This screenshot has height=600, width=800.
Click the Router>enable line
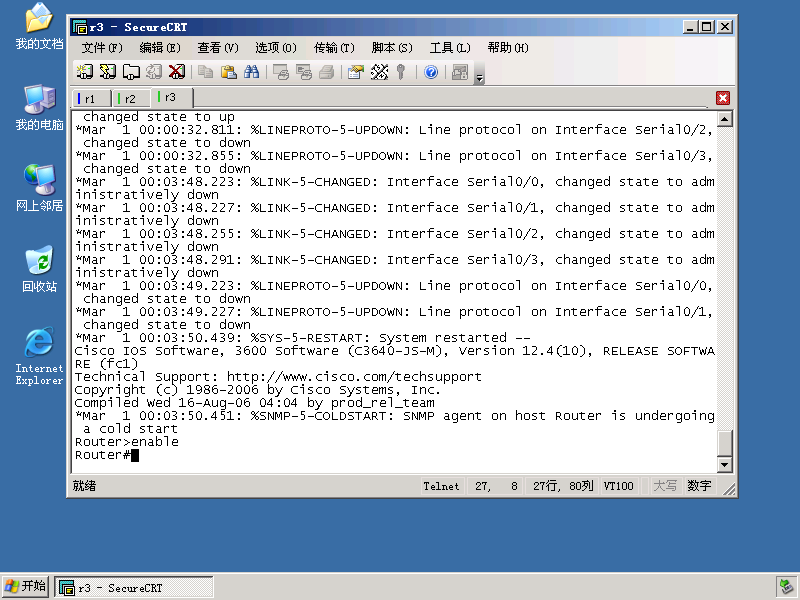pos(127,442)
